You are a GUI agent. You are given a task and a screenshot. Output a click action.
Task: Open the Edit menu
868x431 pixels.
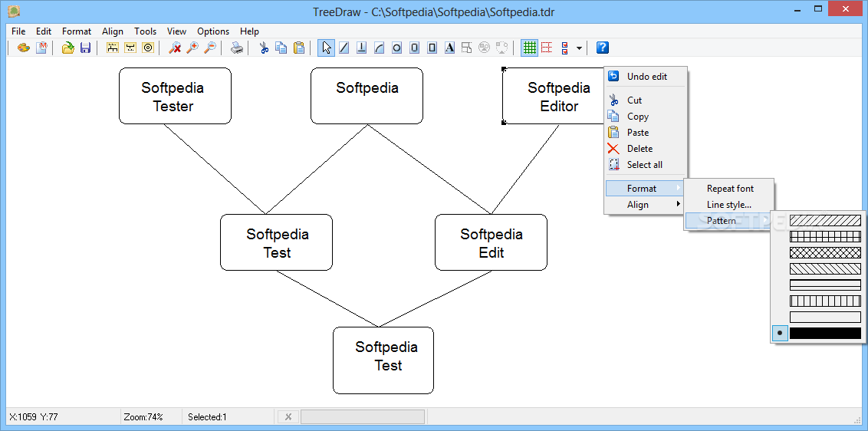[44, 31]
